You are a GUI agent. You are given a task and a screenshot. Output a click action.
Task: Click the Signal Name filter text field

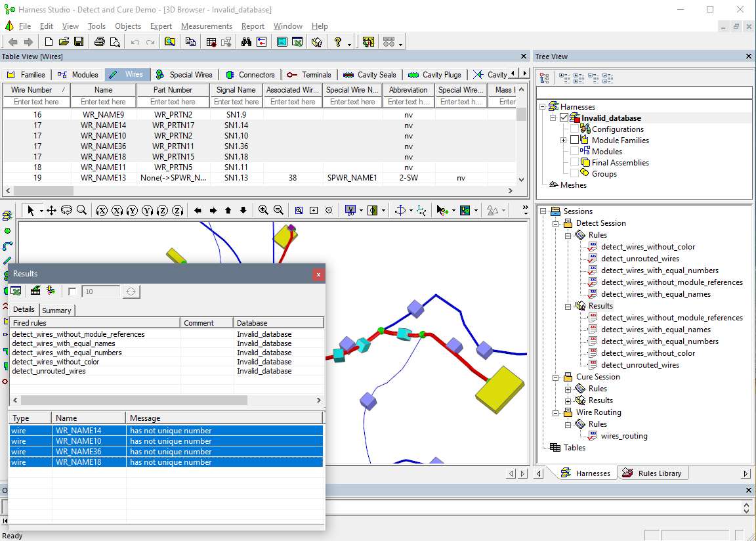(x=236, y=102)
